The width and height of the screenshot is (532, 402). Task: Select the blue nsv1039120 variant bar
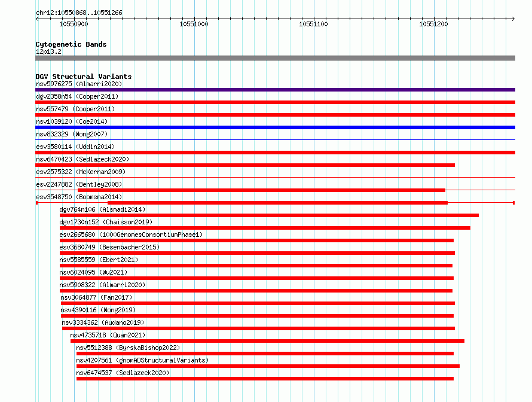point(275,127)
